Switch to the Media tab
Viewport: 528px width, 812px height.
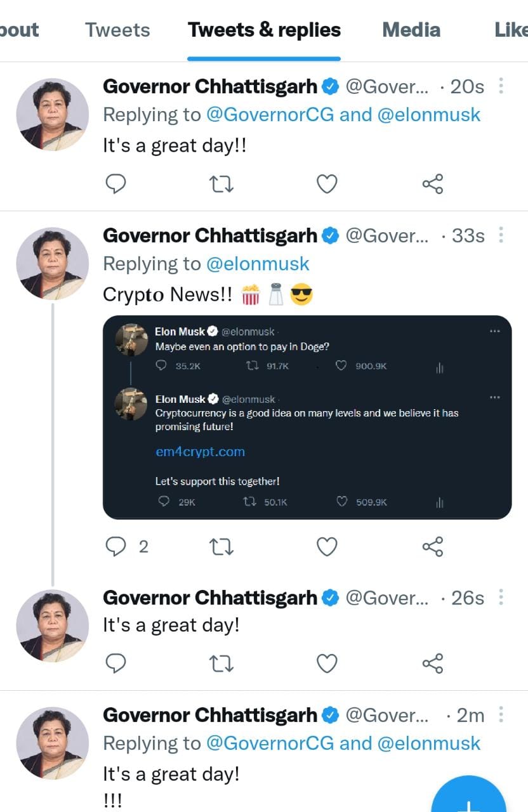click(x=411, y=30)
